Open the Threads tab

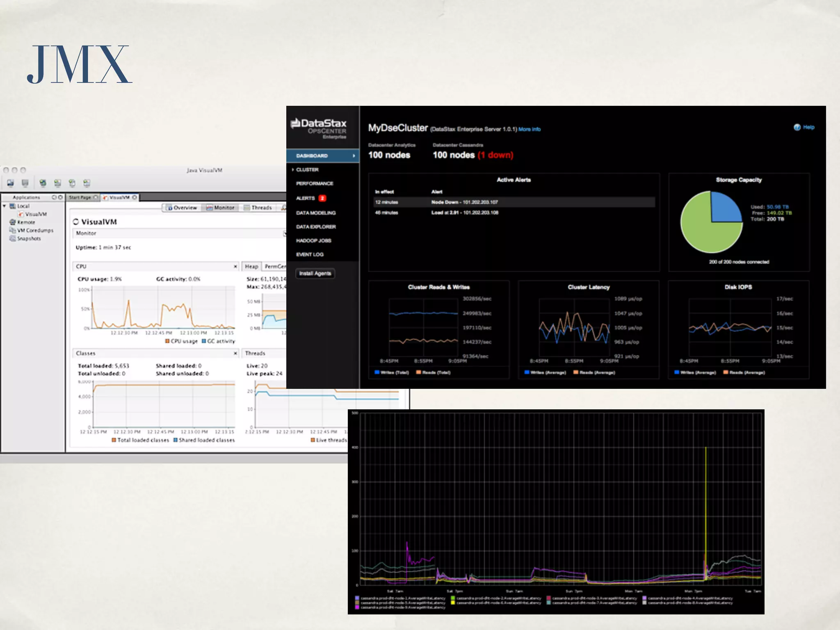[x=258, y=208]
